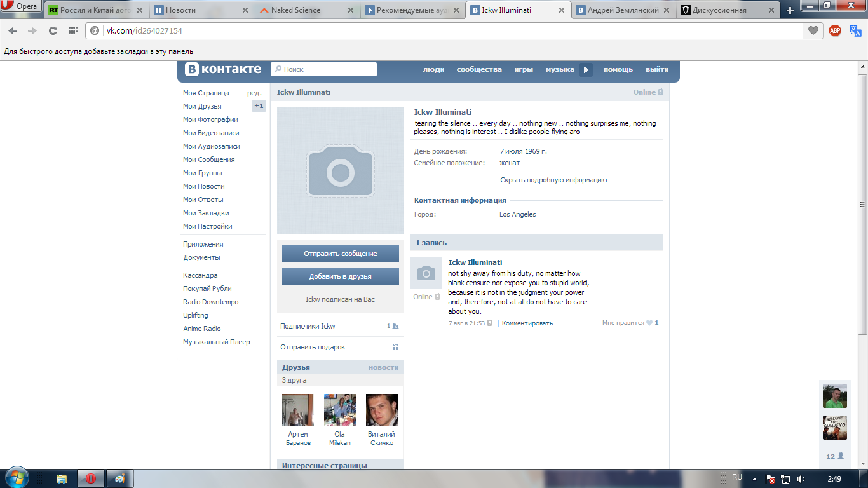Open the empty profile photo placeholder

pyautogui.click(x=341, y=171)
